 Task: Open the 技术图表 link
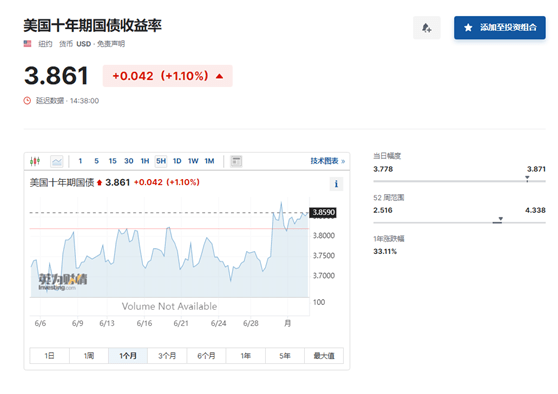(x=327, y=161)
